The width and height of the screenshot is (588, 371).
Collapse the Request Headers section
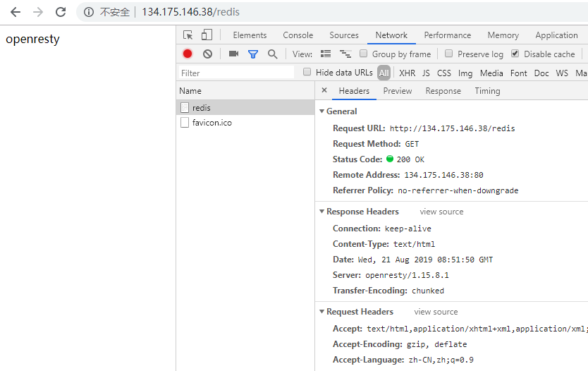pyautogui.click(x=322, y=312)
